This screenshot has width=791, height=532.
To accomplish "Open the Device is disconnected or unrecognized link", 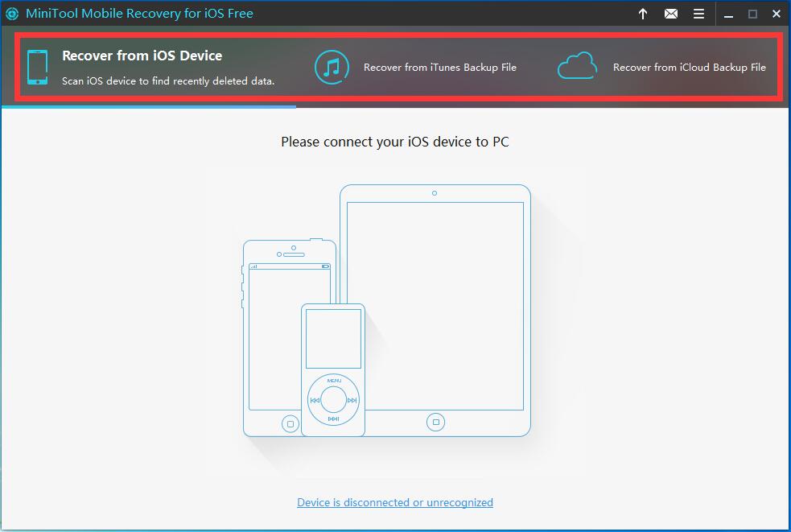I will click(395, 502).
